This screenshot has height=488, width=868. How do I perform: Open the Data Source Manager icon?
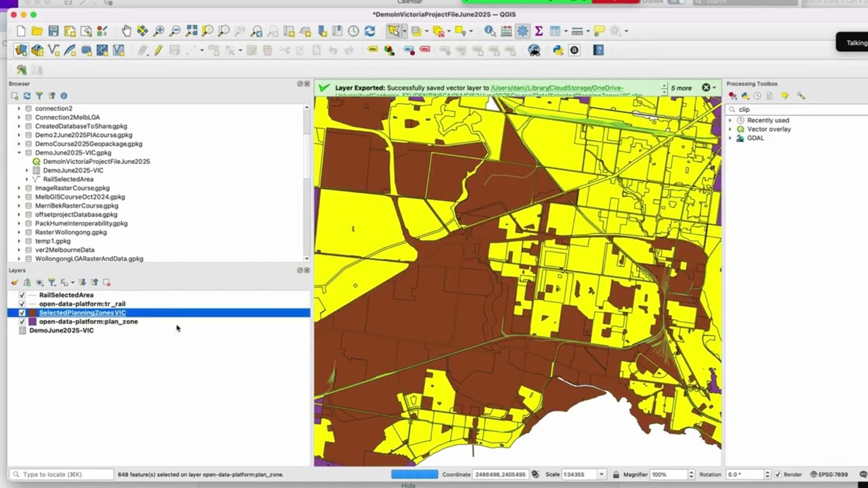21,50
